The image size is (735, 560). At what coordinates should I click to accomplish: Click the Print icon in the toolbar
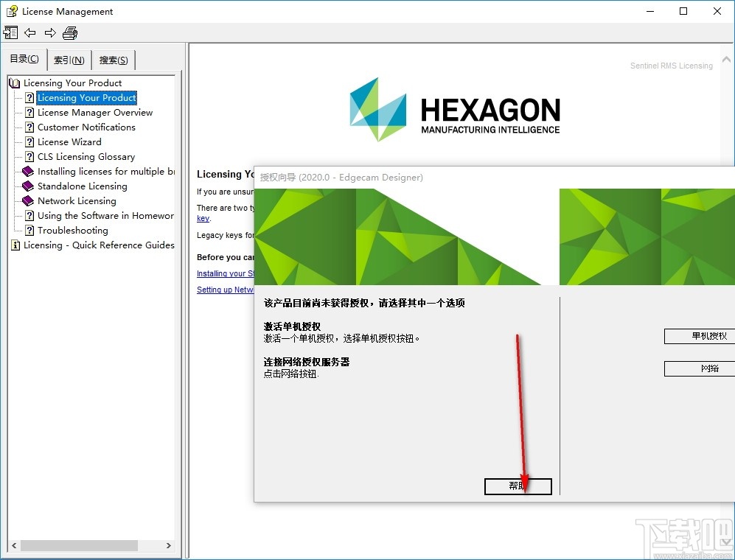[69, 32]
